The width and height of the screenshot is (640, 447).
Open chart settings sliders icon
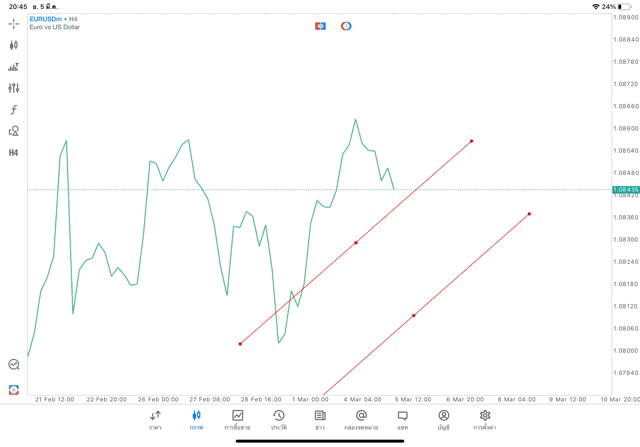pyautogui.click(x=14, y=88)
